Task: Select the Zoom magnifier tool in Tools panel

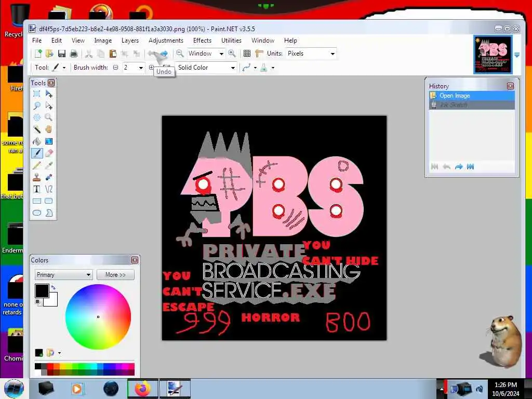Action: [x=49, y=118]
